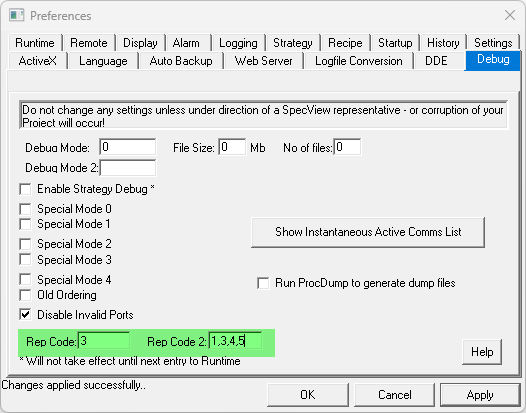Select the Display tab
526x413 pixels.
click(140, 43)
